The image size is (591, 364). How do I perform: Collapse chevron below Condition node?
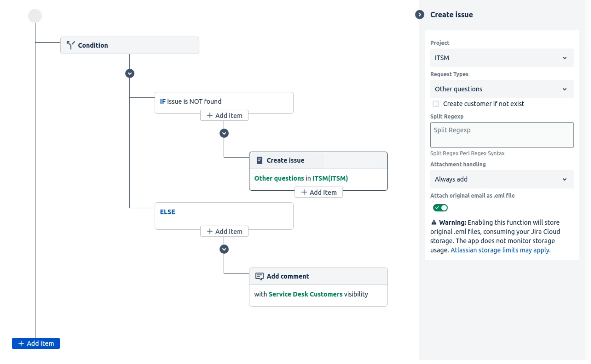(130, 73)
